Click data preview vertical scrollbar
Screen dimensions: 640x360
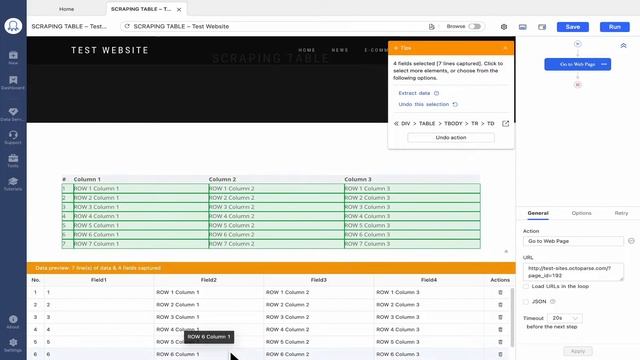pos(512,318)
